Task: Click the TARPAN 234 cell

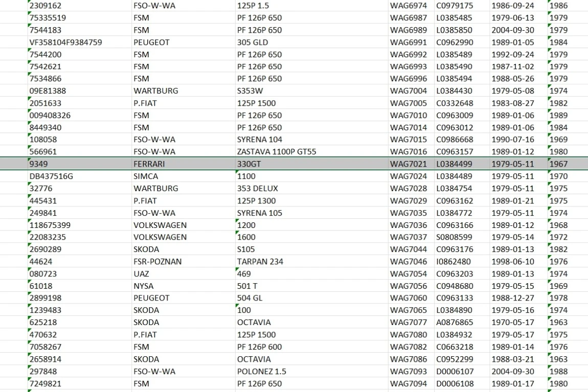Action: coord(260,262)
